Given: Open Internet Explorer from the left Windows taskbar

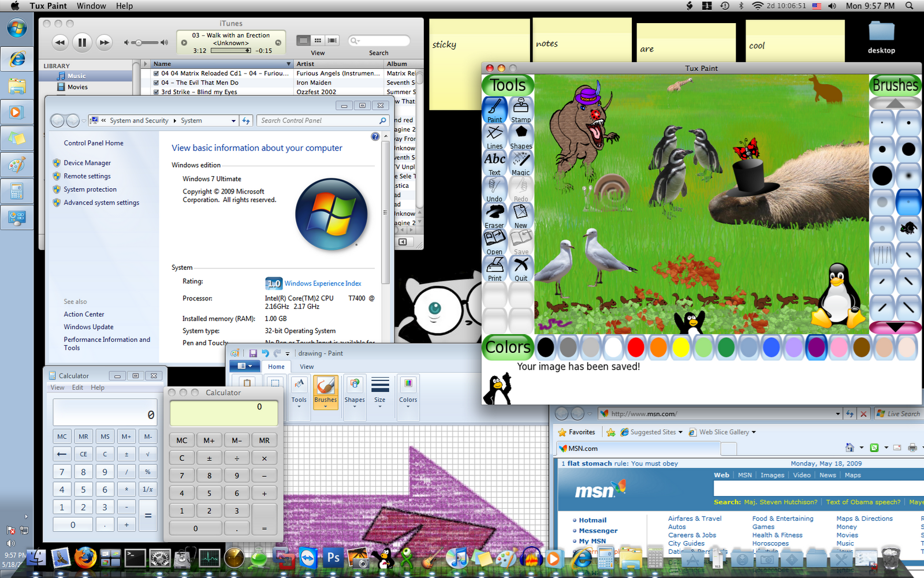Looking at the screenshot, I should (x=17, y=58).
